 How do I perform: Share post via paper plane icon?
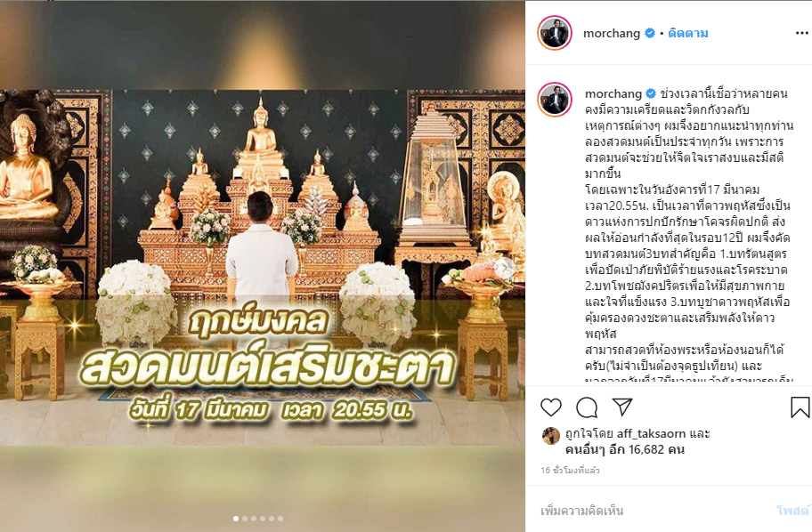622,407
